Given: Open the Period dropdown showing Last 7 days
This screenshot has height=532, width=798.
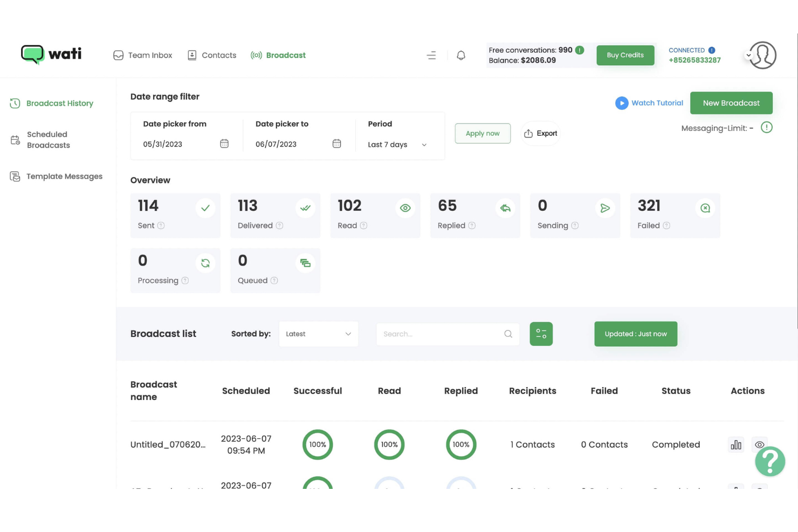Looking at the screenshot, I should pos(397,144).
